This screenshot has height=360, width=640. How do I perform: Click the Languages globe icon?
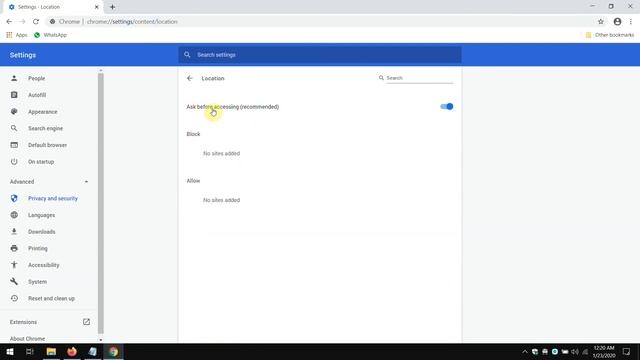point(14,215)
